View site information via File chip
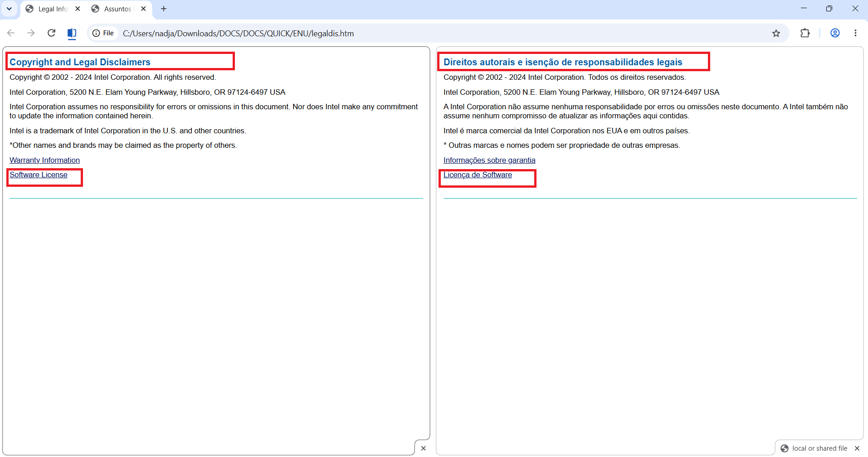 103,33
